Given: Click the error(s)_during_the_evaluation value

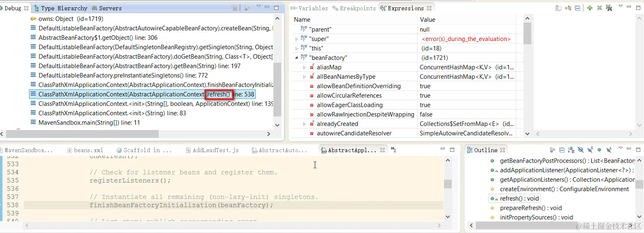Looking at the screenshot, I should (466, 39).
